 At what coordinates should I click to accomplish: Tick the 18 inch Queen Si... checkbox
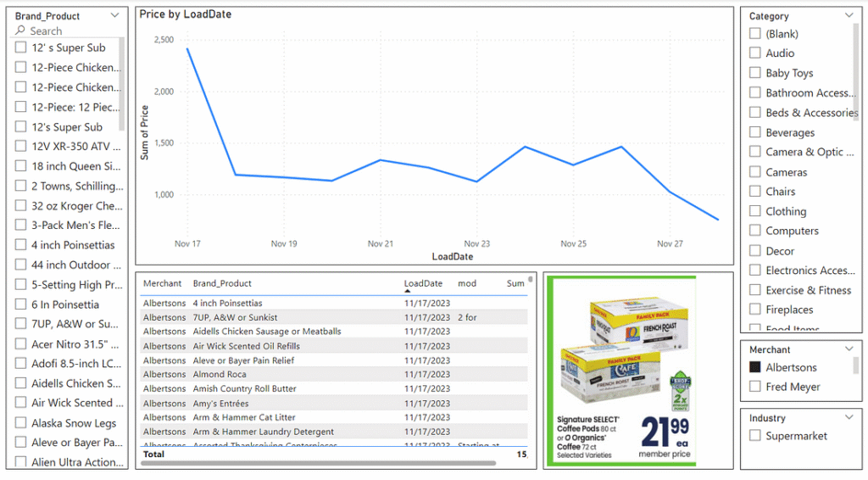(x=20, y=165)
